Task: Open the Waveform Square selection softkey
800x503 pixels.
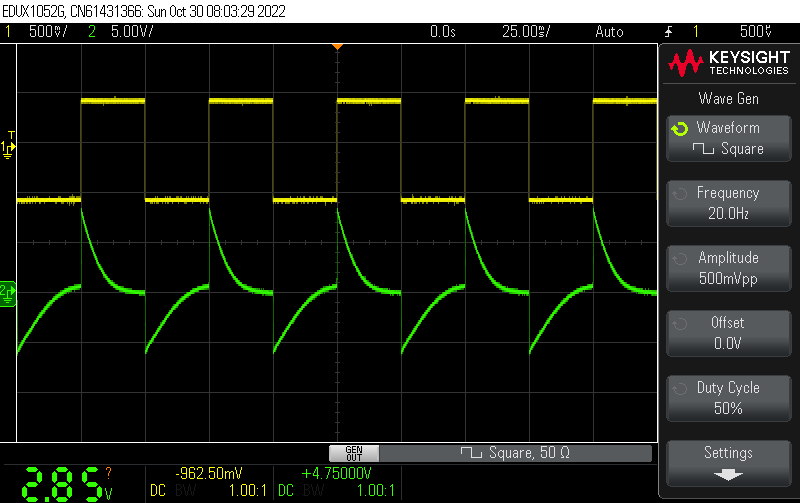Action: [x=727, y=138]
